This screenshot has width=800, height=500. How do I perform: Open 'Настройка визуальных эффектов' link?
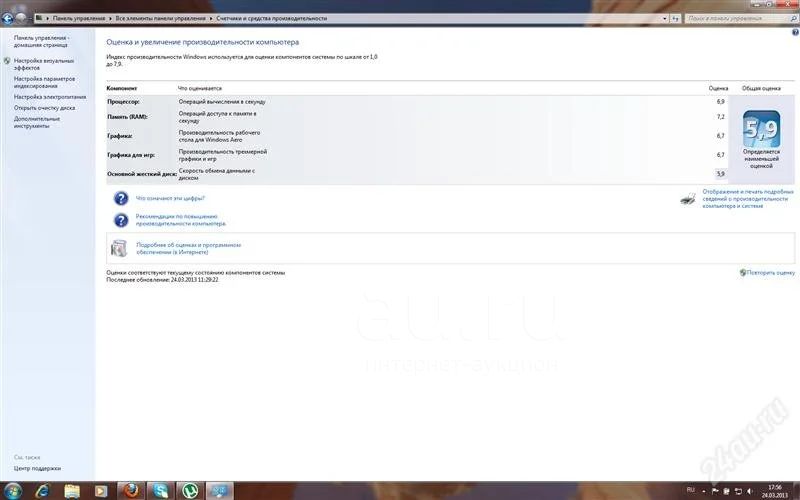(44, 64)
